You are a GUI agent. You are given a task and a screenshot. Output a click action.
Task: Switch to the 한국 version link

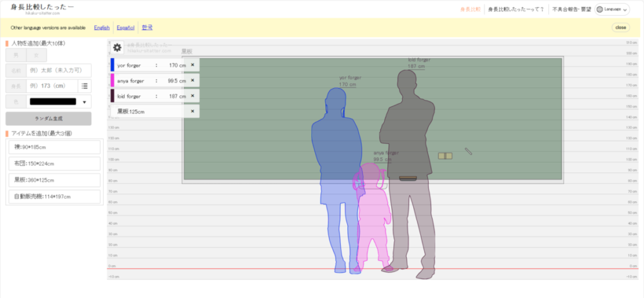click(x=147, y=28)
